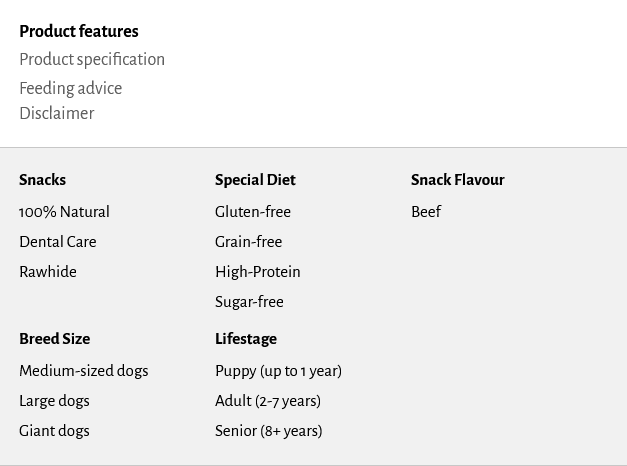Select the Beef snack flavour link

pyautogui.click(x=426, y=212)
